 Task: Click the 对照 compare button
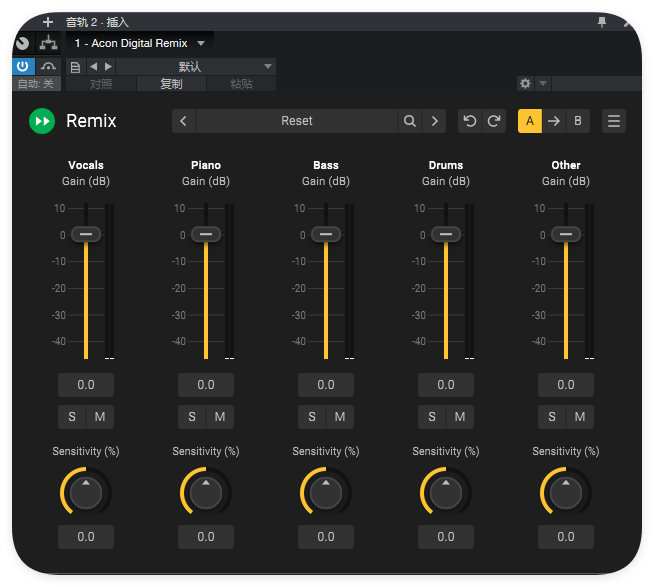coord(101,84)
